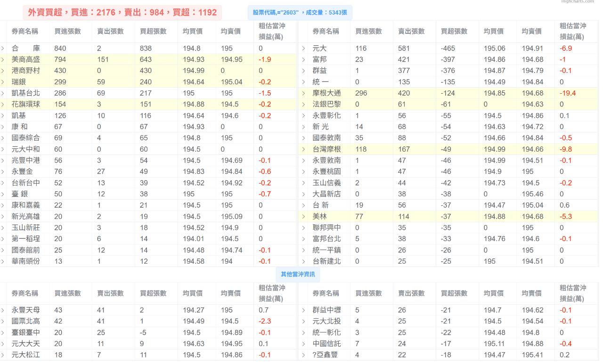Screen dimensions: 603x364
Task: Sort buyers table by 券商名稱 header
Action: (x=25, y=31)
